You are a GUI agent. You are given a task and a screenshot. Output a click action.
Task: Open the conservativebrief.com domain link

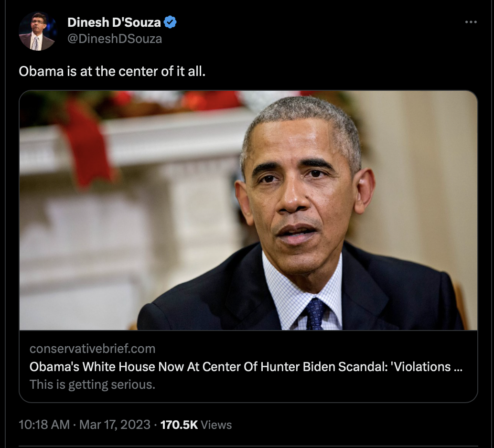pyautogui.click(x=92, y=349)
